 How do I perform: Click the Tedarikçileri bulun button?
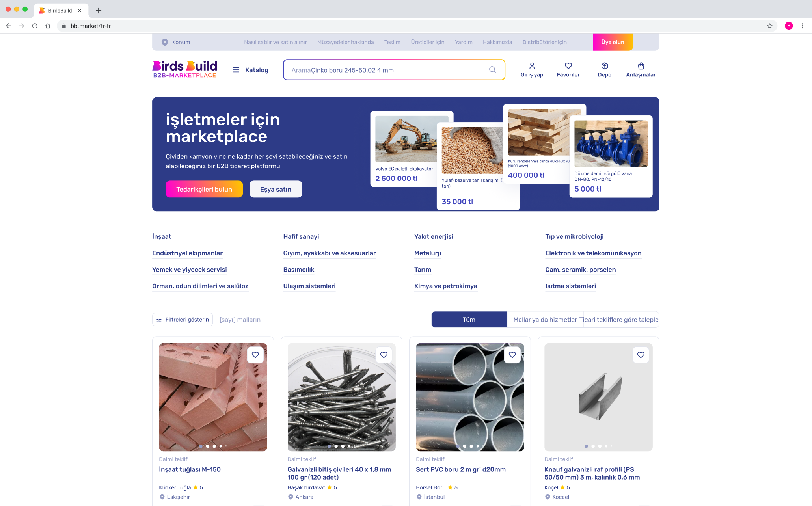(x=204, y=189)
